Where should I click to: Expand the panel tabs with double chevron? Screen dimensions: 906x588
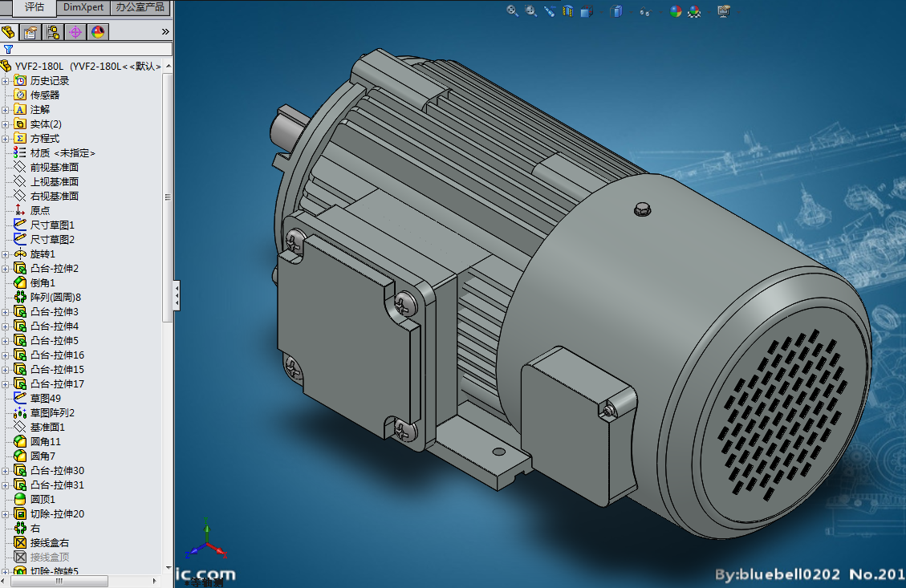click(165, 32)
